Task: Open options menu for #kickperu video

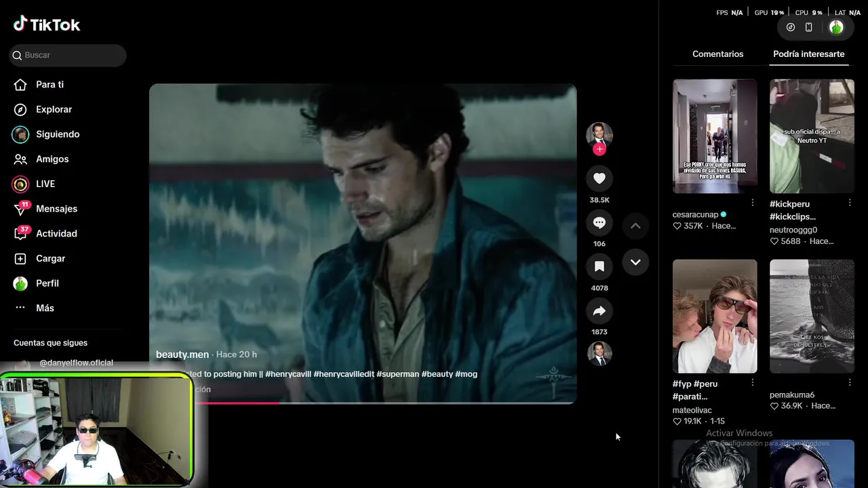Action: [x=850, y=203]
